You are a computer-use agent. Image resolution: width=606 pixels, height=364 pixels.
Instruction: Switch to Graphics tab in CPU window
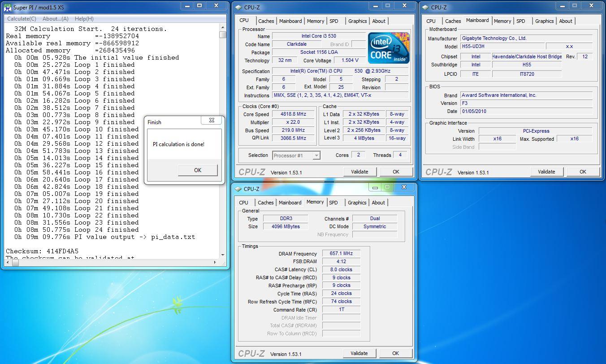pos(358,21)
